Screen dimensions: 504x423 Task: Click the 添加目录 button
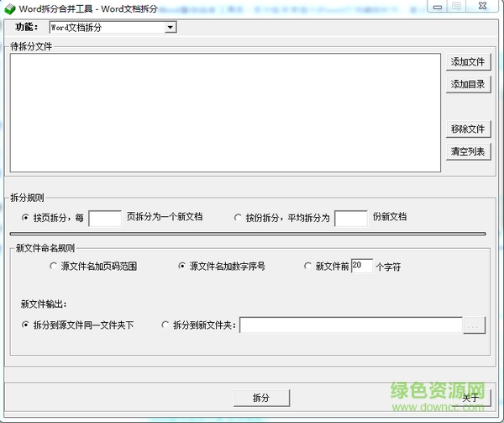pos(468,84)
